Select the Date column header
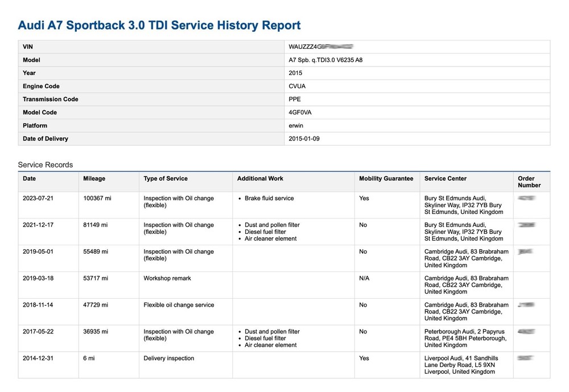 tap(29, 179)
